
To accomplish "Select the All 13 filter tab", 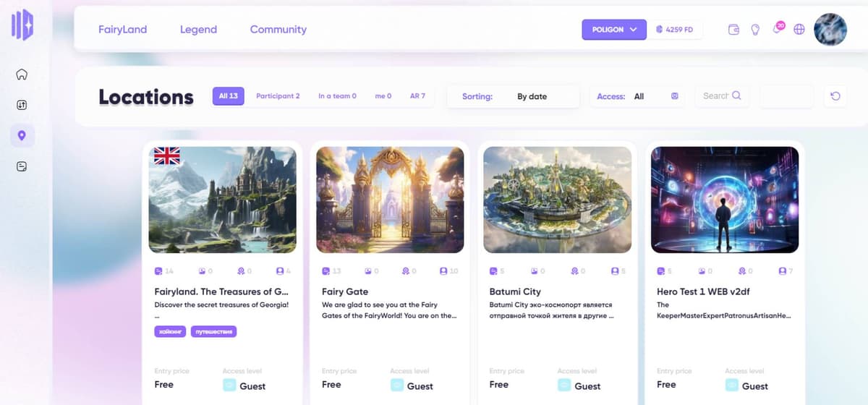I will click(x=229, y=96).
